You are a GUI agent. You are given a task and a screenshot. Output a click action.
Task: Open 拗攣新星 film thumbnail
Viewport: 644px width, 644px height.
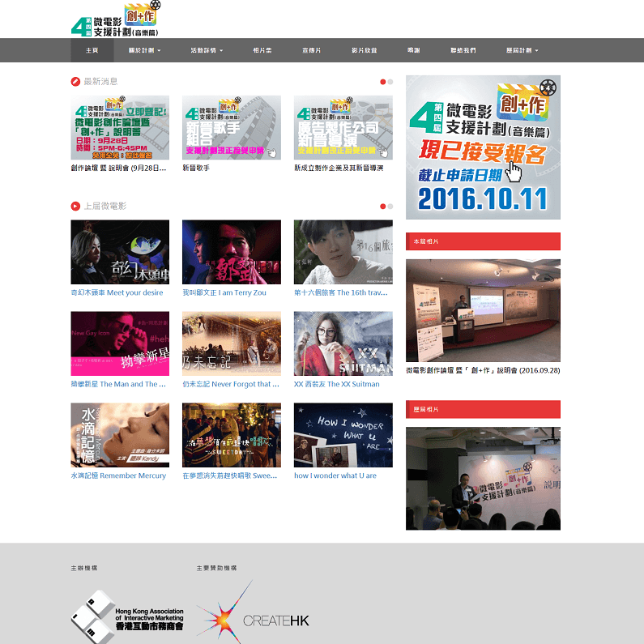coord(120,343)
